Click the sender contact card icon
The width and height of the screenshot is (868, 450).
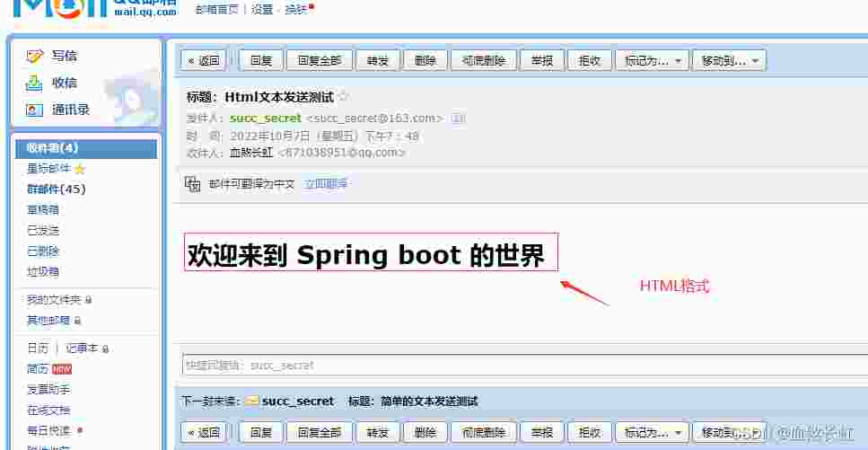(458, 118)
